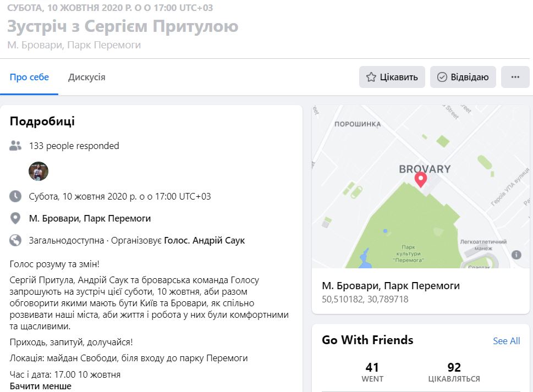533x392 pixels.
Task: Collapse description with Бачити менше
Action: pos(41,386)
